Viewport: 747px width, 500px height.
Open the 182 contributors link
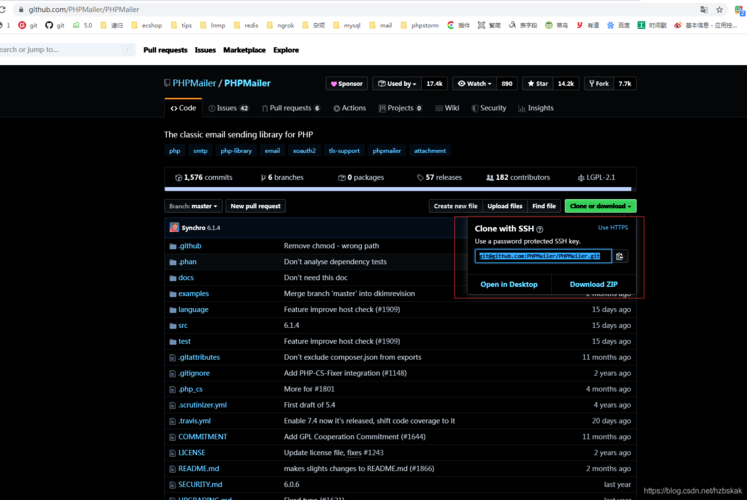click(518, 178)
